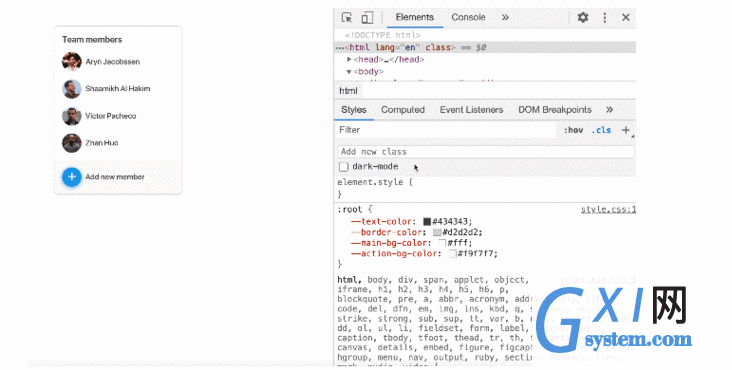Click Aryn Jacobssen's avatar

pos(71,62)
